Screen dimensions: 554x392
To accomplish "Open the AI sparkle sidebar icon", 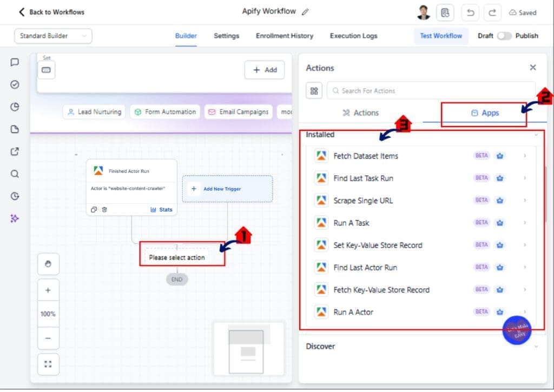I will [15, 218].
